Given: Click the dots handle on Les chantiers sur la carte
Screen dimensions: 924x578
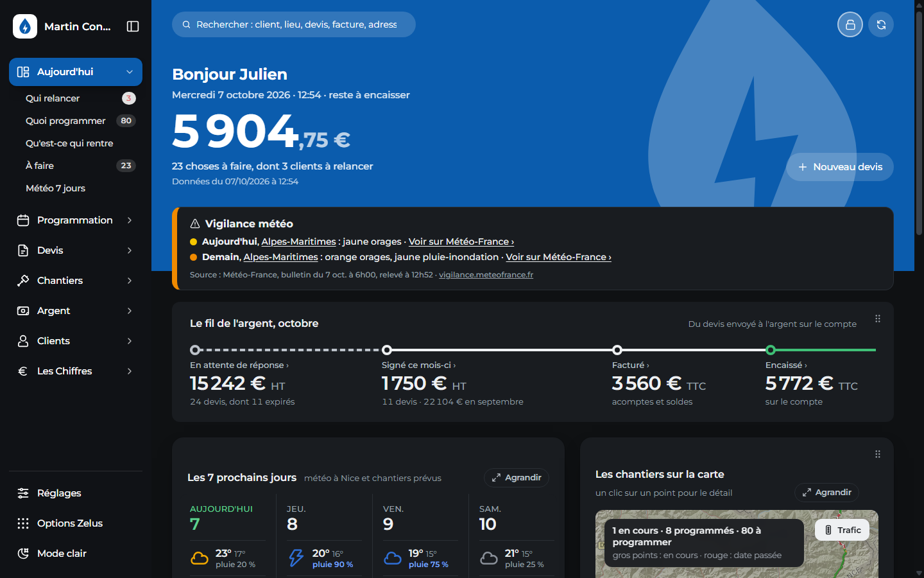Looking at the screenshot, I should (878, 454).
